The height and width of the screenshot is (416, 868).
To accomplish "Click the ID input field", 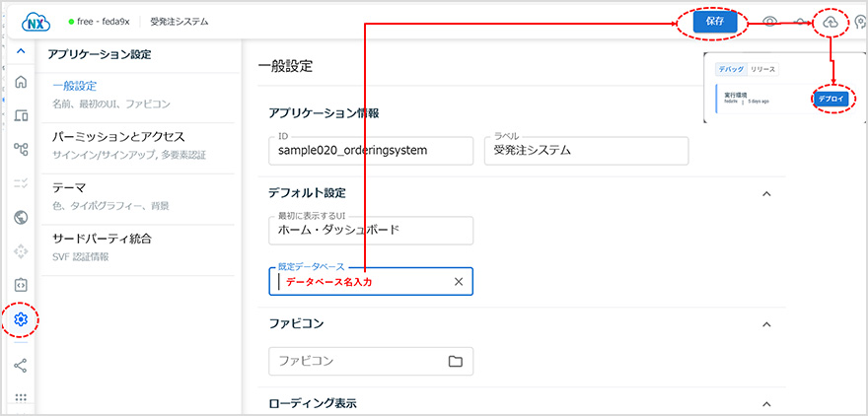I will coord(371,151).
